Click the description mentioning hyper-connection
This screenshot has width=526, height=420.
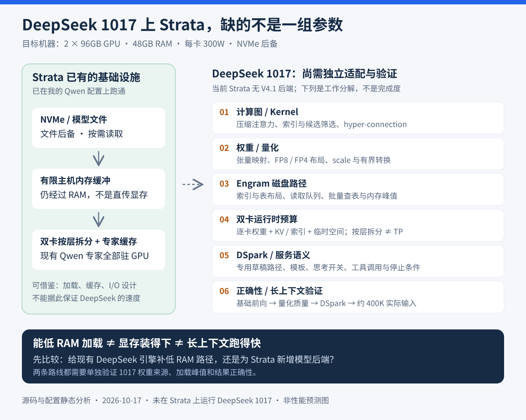coord(321,125)
